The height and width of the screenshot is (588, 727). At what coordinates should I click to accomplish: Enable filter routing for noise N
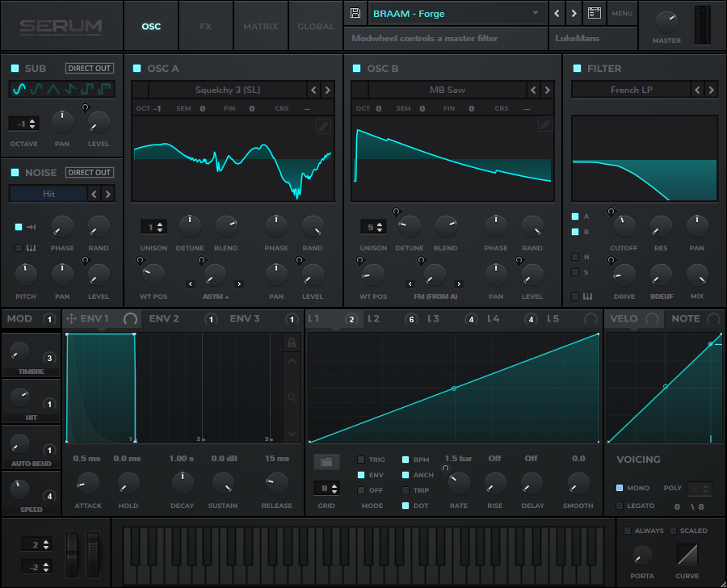575,256
